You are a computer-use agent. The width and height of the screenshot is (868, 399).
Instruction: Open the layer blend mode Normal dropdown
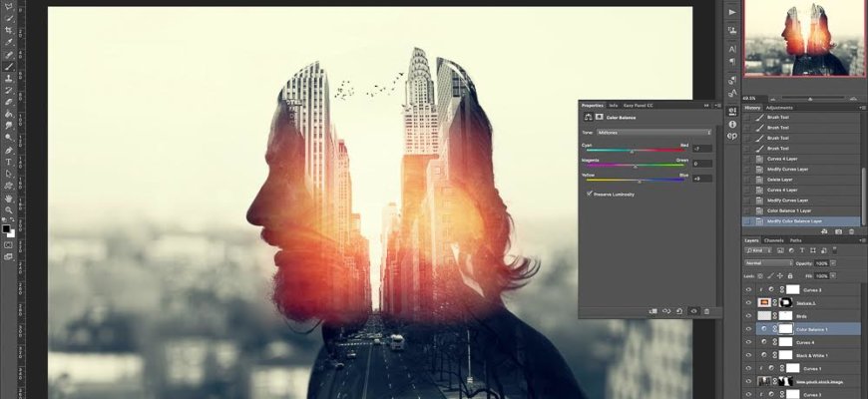[768, 263]
